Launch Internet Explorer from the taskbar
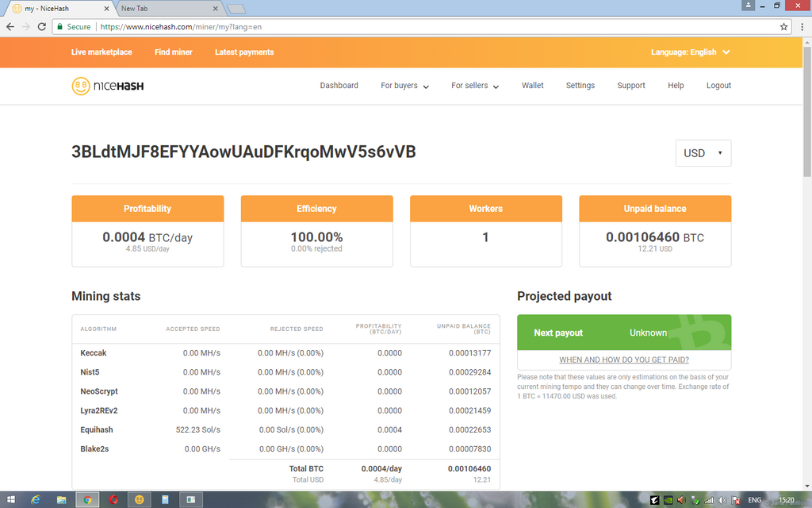 [x=36, y=500]
